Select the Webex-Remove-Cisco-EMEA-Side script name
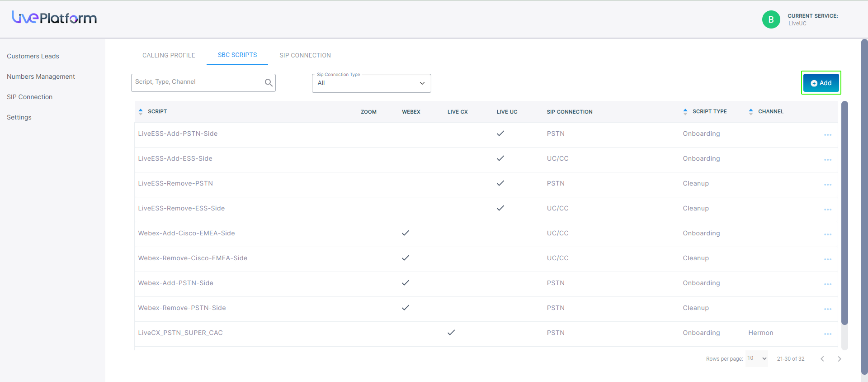The height and width of the screenshot is (382, 868). click(x=193, y=258)
